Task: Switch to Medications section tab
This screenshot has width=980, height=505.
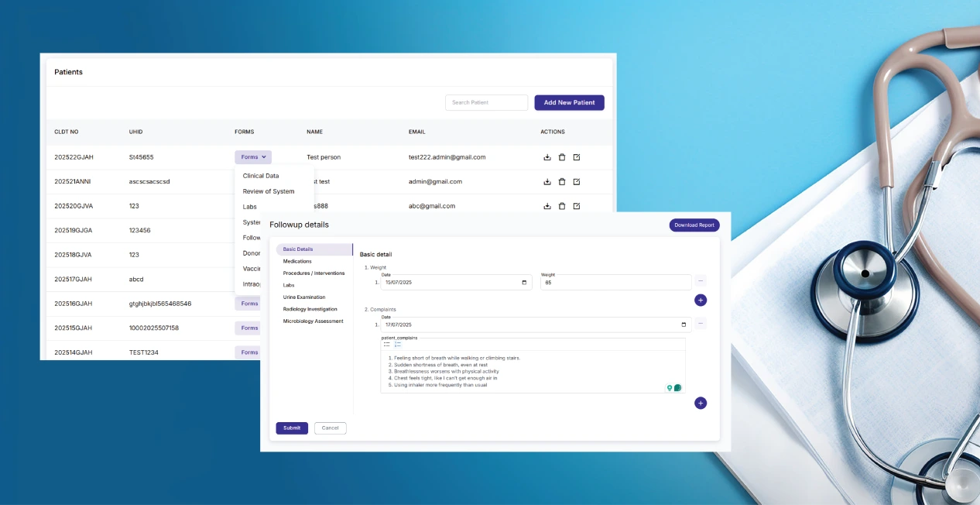Action: 297,261
